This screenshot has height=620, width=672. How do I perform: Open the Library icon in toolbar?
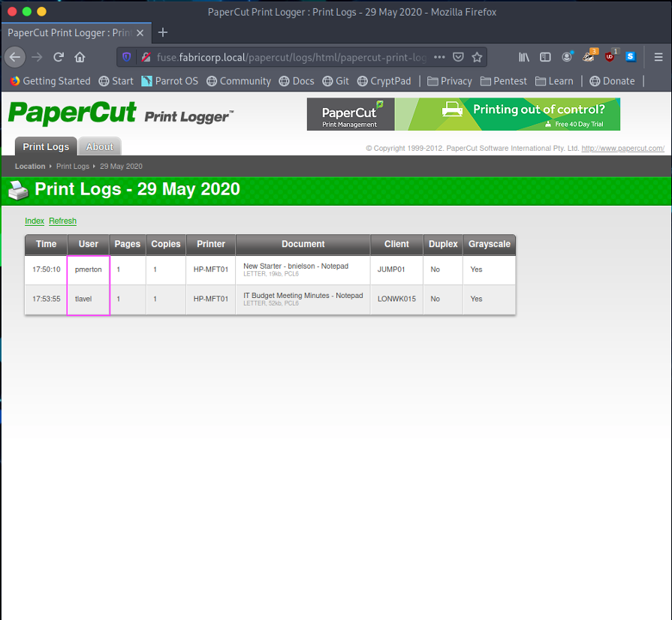[524, 57]
